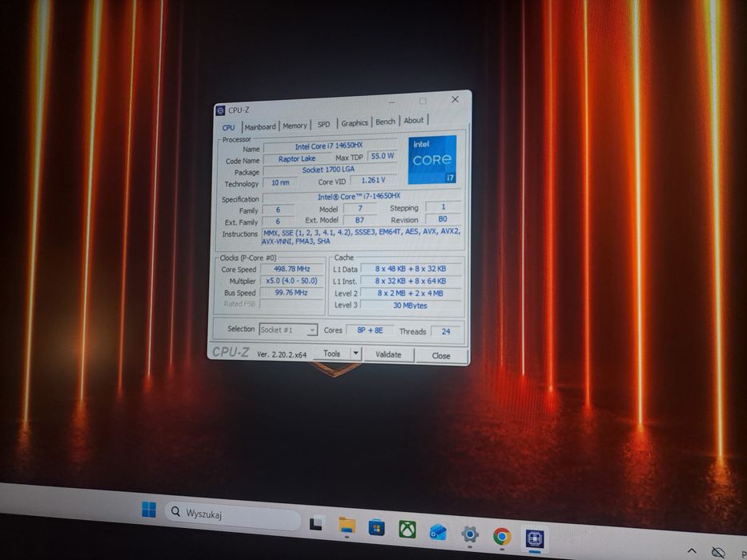This screenshot has height=560, width=747.
Task: Click the Level 3 value 30 MBytes
Action: pyautogui.click(x=410, y=306)
